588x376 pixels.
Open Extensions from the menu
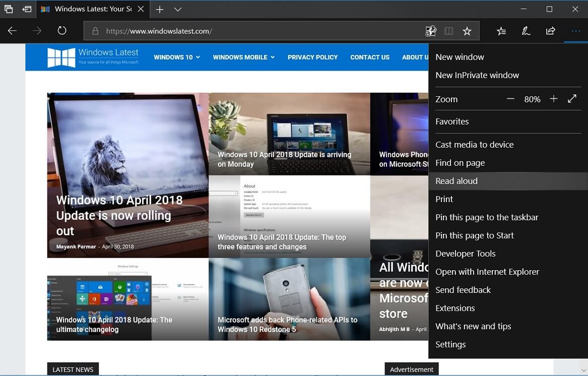[508, 308]
